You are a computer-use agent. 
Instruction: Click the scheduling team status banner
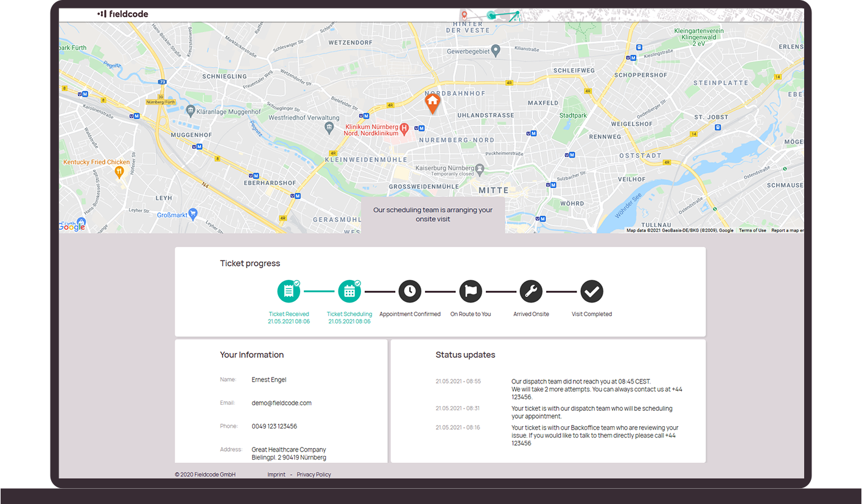pyautogui.click(x=433, y=214)
